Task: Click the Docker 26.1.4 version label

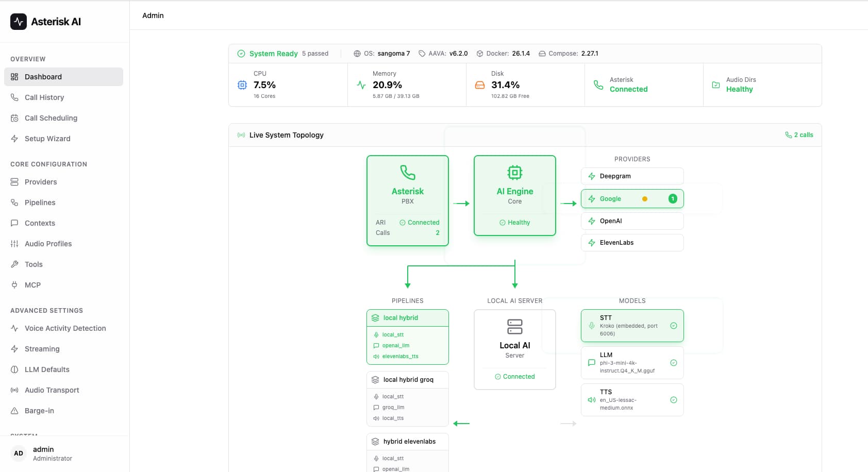Action: pyautogui.click(x=503, y=54)
